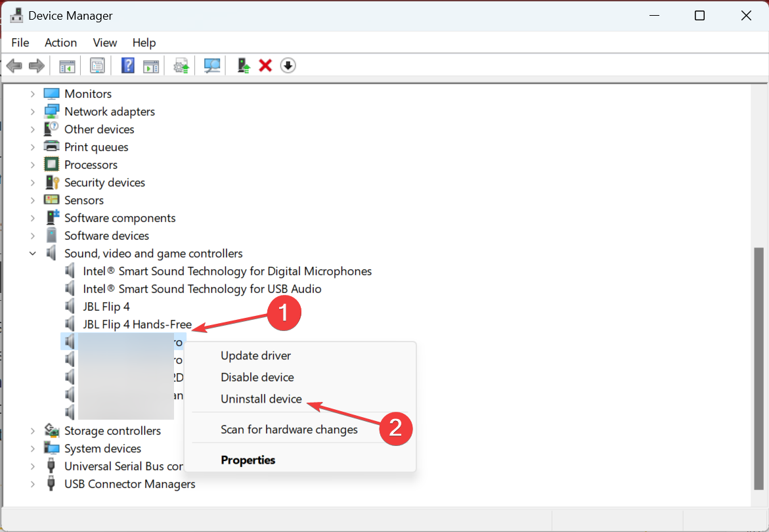Collapse Sound, video and game controllers
The height and width of the screenshot is (532, 769).
click(x=32, y=254)
